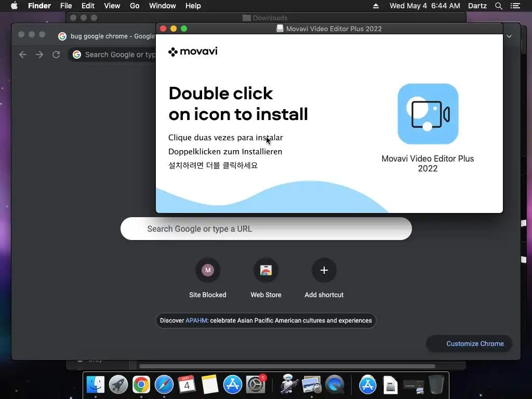The width and height of the screenshot is (532, 399).
Task: Click the Customize Chrome button
Action: (x=469, y=344)
